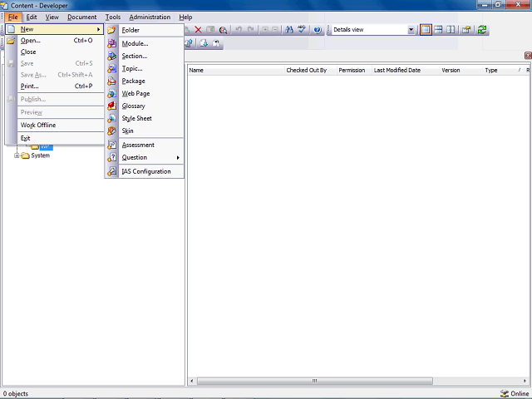Screen dimensions: 532x399
Task: Open the Tools menu
Action: point(113,17)
